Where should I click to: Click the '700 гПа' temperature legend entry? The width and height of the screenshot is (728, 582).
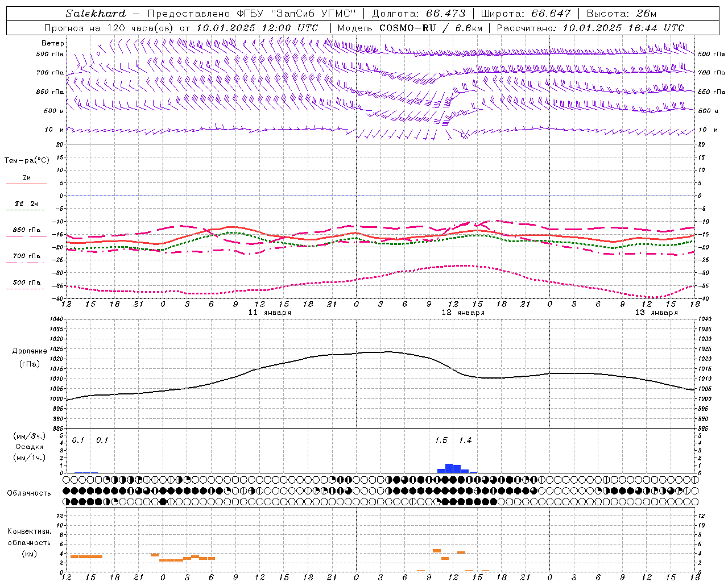point(27,256)
